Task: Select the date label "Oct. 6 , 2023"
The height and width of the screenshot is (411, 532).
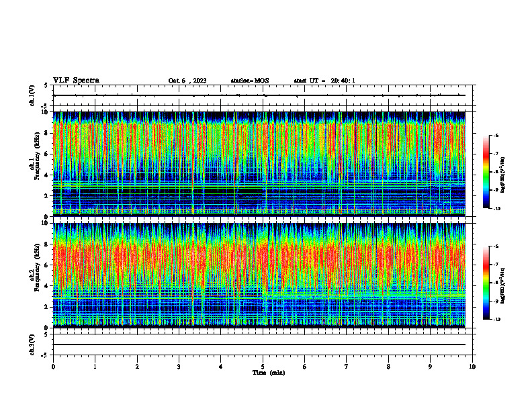Action: point(187,81)
